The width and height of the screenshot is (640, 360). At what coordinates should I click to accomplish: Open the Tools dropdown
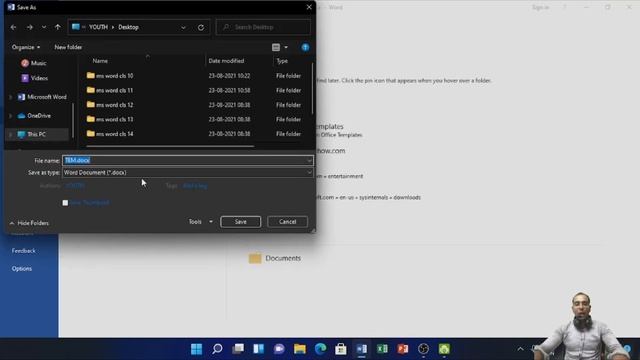(200, 222)
